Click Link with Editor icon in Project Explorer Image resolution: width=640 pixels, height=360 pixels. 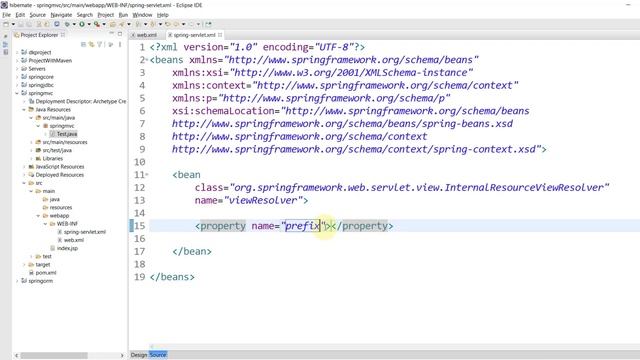pyautogui.click(x=91, y=44)
